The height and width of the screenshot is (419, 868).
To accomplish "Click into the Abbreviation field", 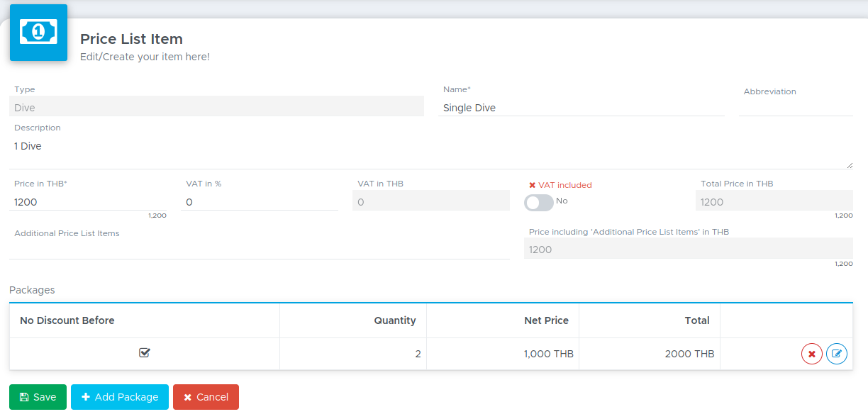I will (x=796, y=107).
